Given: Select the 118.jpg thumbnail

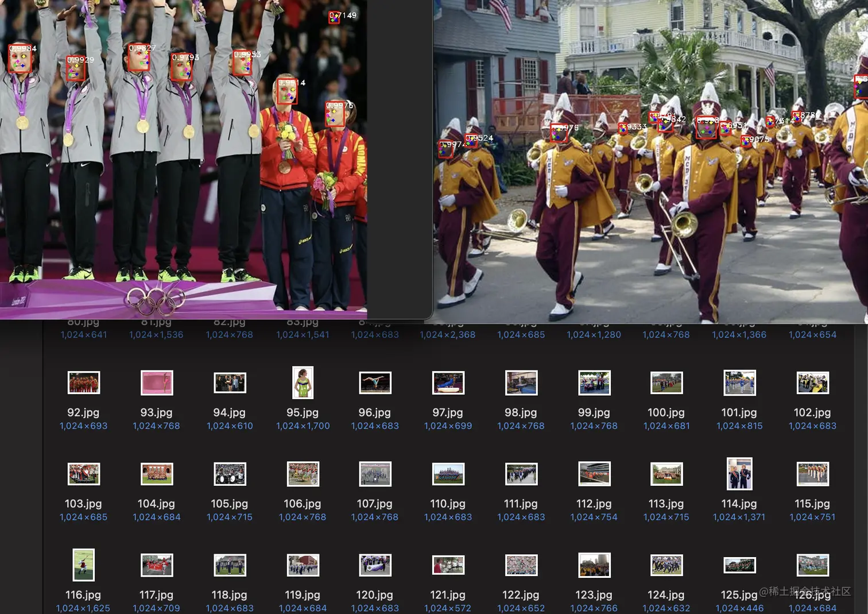Looking at the screenshot, I should click(230, 565).
